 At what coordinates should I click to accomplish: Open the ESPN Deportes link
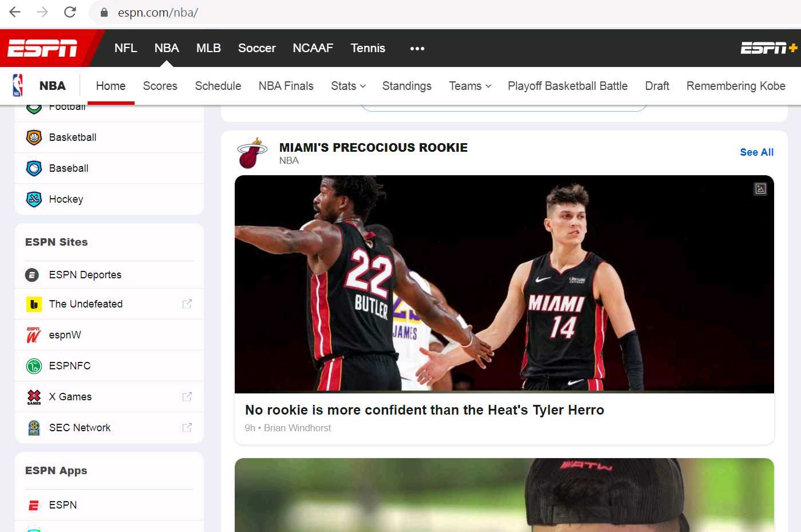[85, 275]
